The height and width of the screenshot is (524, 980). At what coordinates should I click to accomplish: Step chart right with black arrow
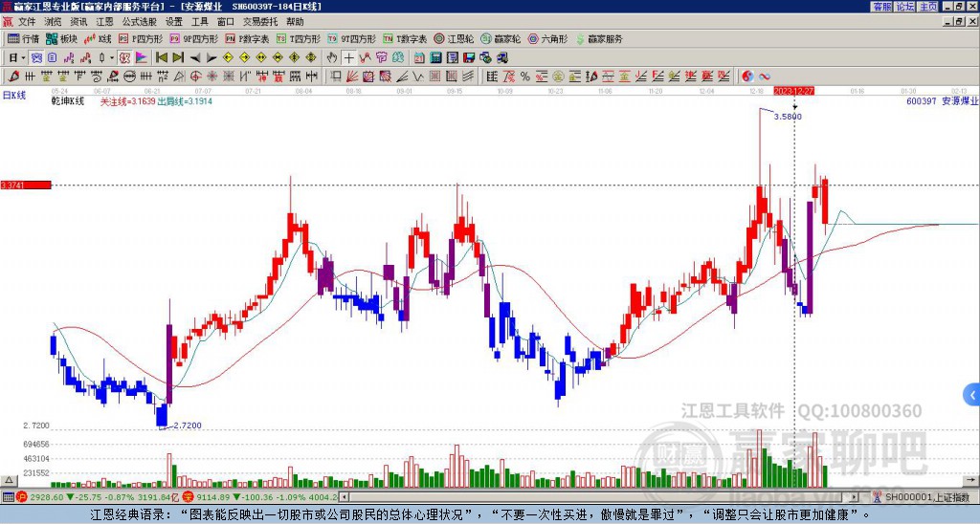coord(212,58)
